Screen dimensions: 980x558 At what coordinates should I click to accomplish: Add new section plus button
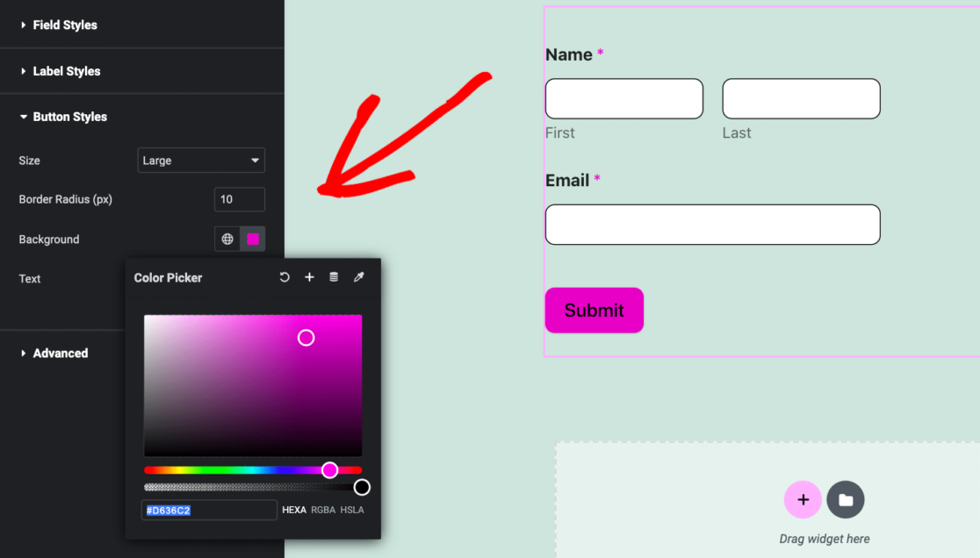(803, 499)
